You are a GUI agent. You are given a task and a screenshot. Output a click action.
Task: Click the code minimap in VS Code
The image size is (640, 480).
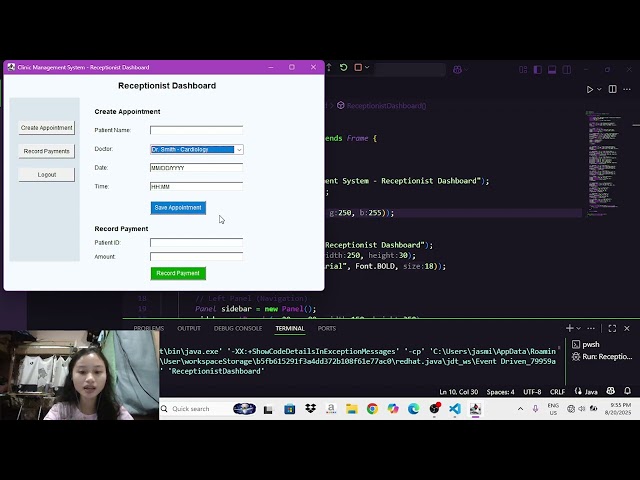(603, 163)
